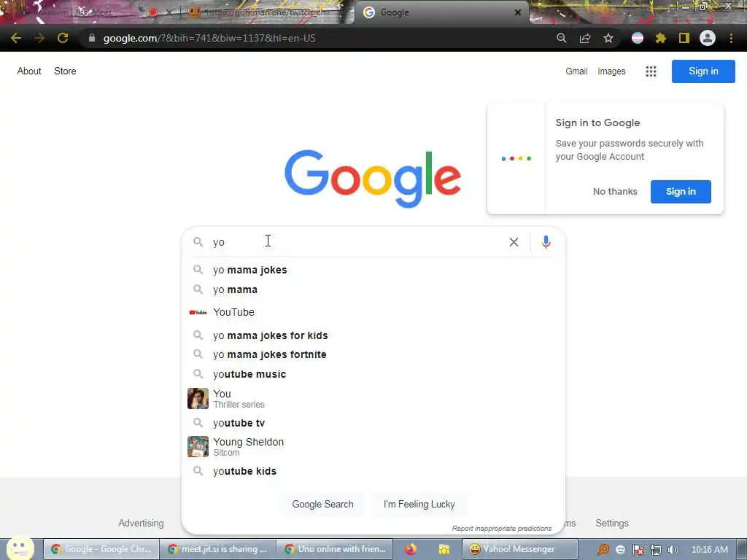
Task: Select suggestion 'yo mama jokes for kids'
Action: point(373,335)
